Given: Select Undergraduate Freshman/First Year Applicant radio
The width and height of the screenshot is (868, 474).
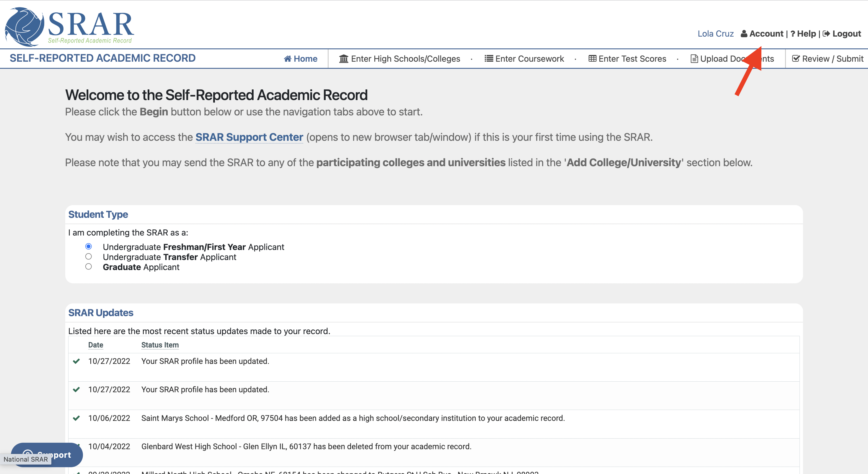Looking at the screenshot, I should [x=88, y=247].
